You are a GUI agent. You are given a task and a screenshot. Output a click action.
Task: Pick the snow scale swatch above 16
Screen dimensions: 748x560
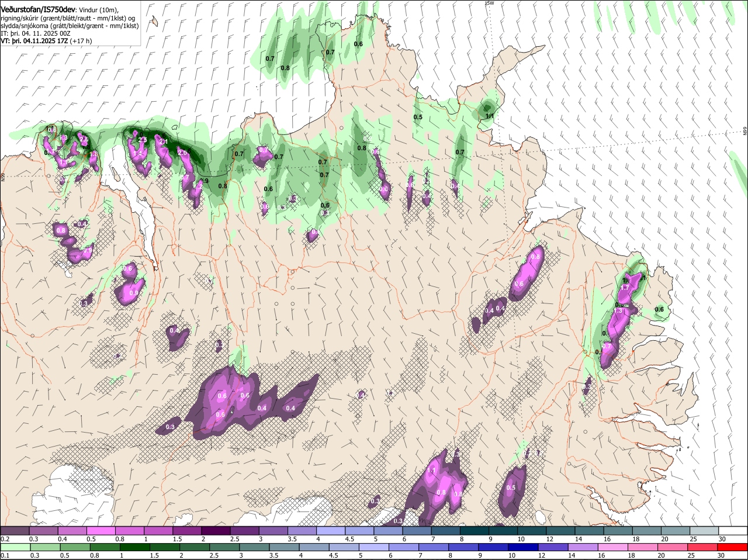coord(618,530)
